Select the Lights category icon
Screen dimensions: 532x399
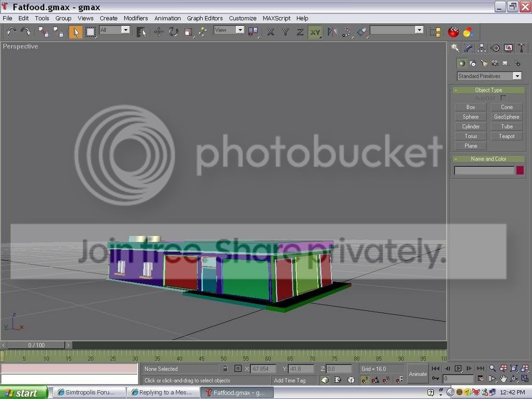[x=484, y=63]
